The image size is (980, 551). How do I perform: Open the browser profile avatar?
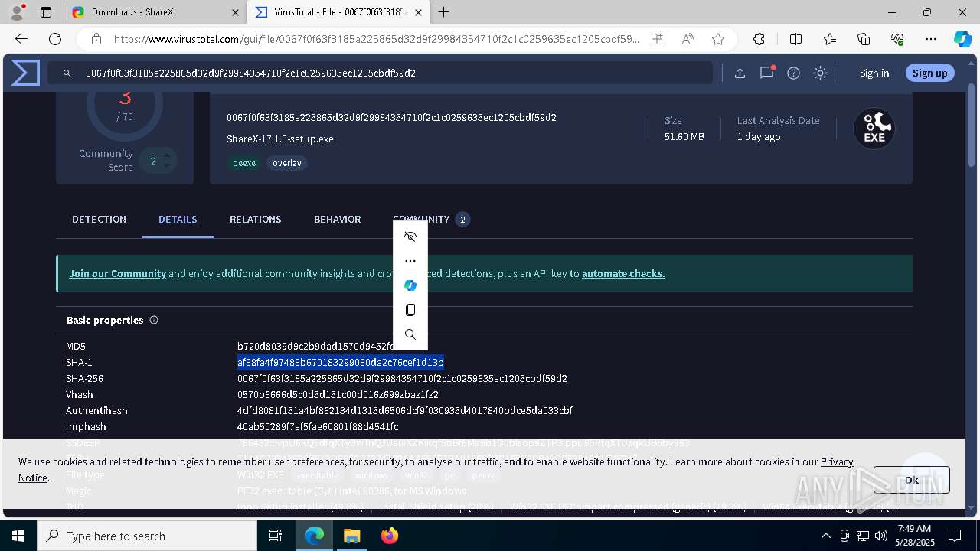pos(17,12)
